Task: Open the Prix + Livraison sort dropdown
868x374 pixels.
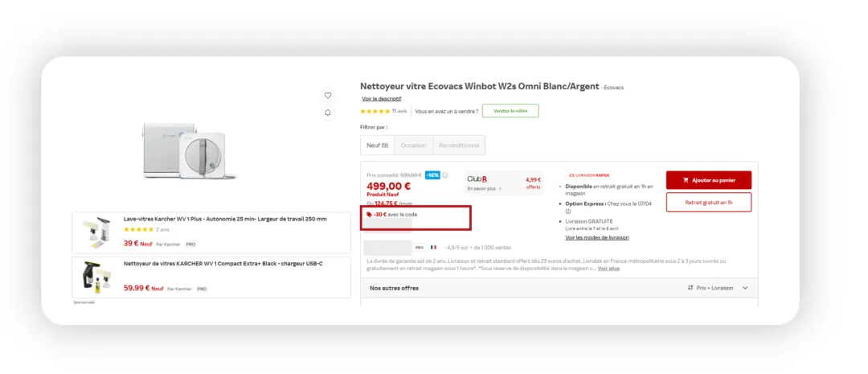Action: [718, 288]
